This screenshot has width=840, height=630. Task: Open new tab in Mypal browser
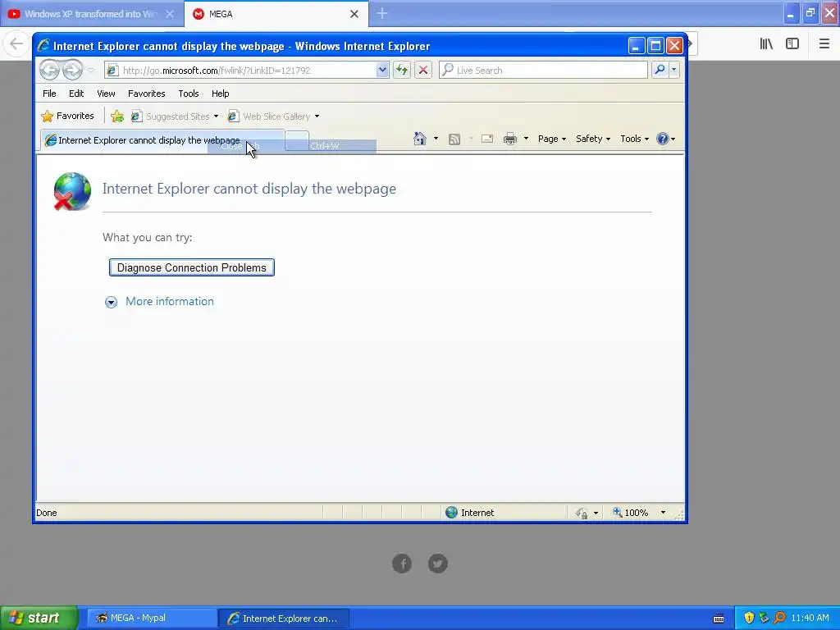pos(382,13)
